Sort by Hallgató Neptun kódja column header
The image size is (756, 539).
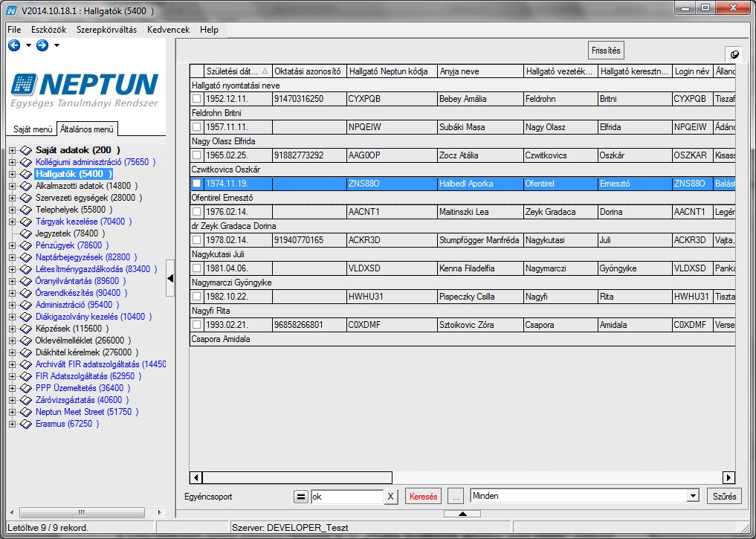[392, 71]
